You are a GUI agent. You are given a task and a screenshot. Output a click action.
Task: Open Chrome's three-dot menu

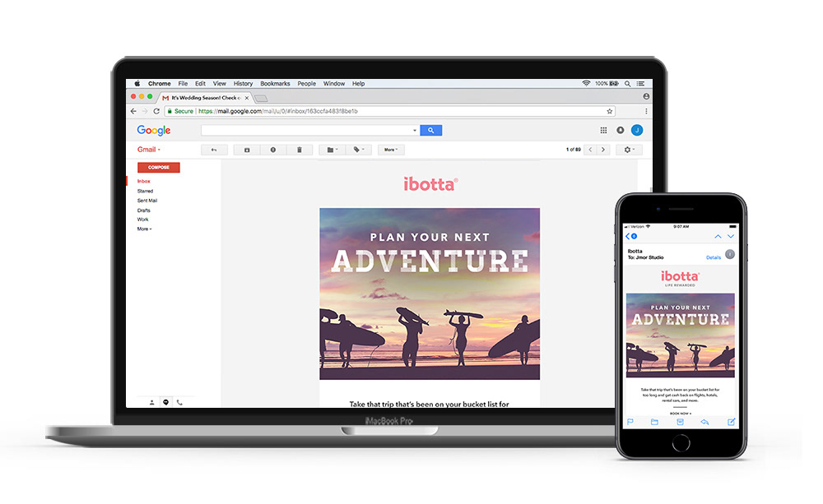point(646,111)
